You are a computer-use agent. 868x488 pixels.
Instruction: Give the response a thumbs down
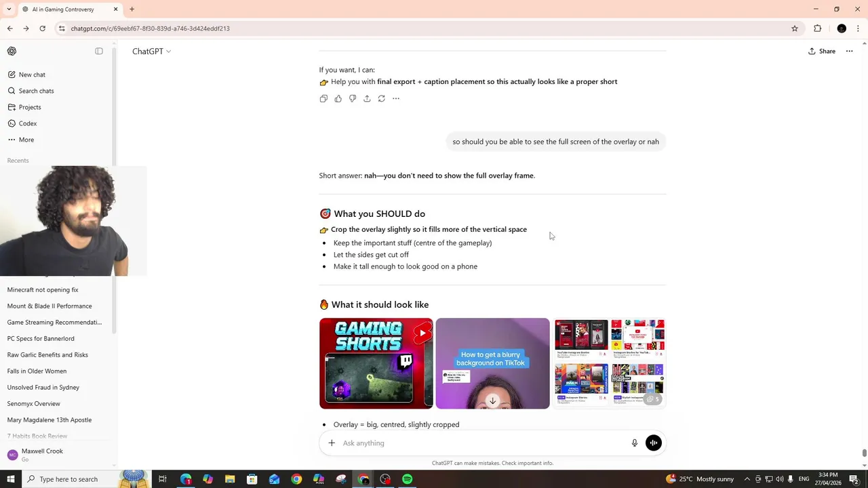(x=353, y=99)
